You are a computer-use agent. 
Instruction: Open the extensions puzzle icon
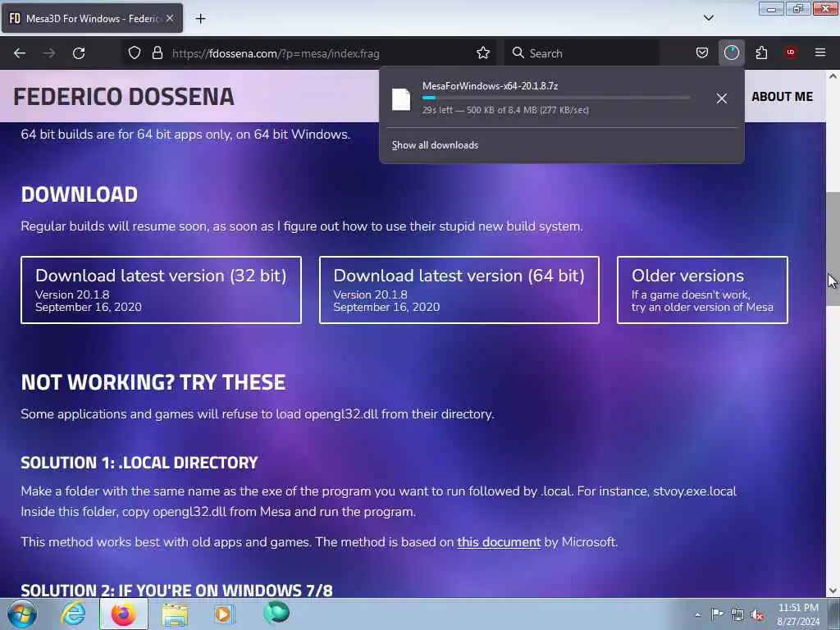(x=761, y=52)
